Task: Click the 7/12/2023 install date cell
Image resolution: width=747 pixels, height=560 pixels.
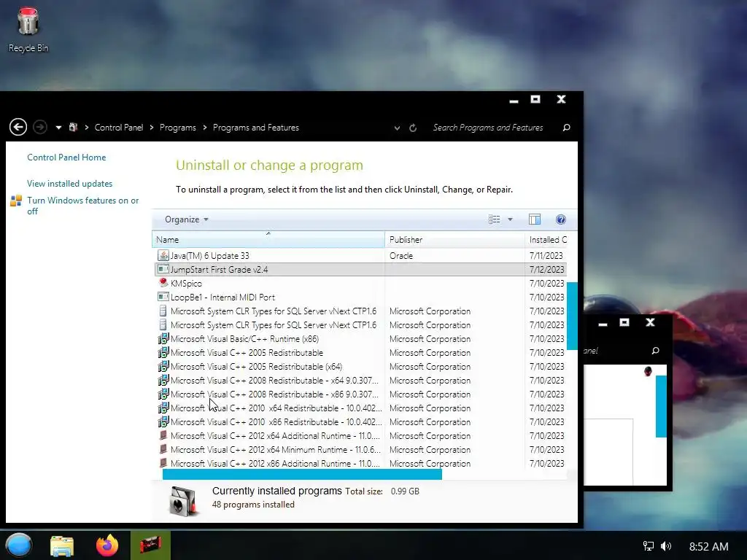Action: pyautogui.click(x=546, y=270)
